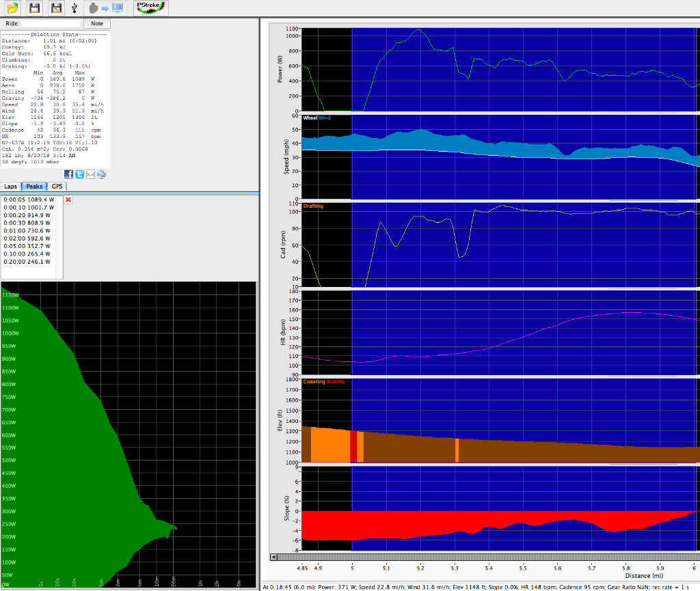Select the 0:00:05 1089.4 W peak entry

tap(27, 200)
